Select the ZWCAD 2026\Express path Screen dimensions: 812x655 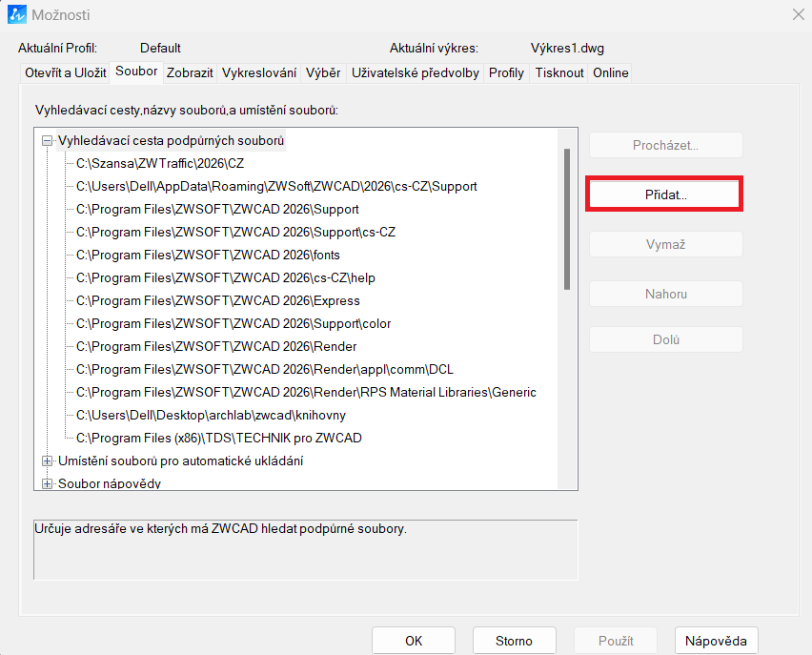[x=218, y=300]
